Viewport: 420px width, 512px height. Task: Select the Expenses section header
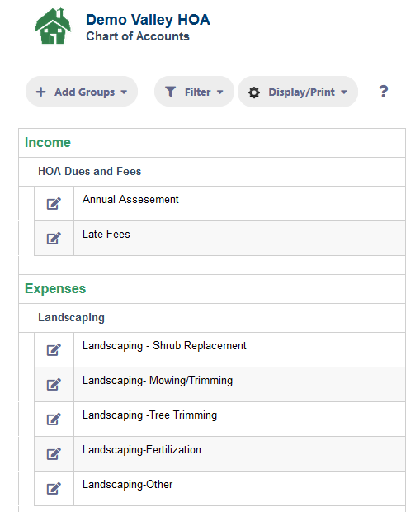(55, 289)
